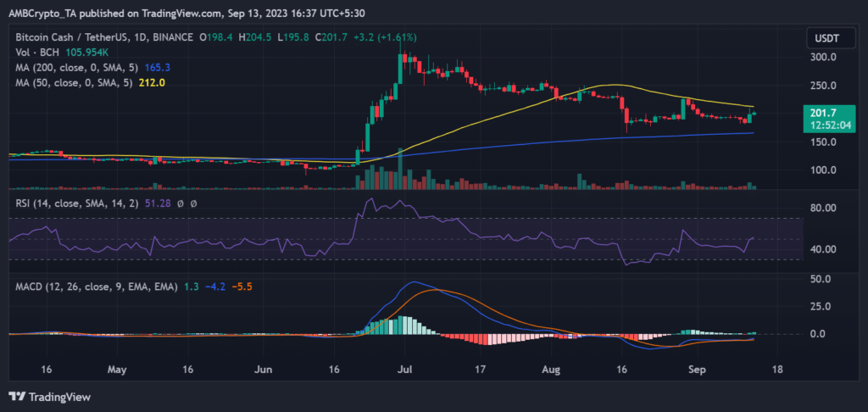Click the orange MACD signal value -5.5

246,287
